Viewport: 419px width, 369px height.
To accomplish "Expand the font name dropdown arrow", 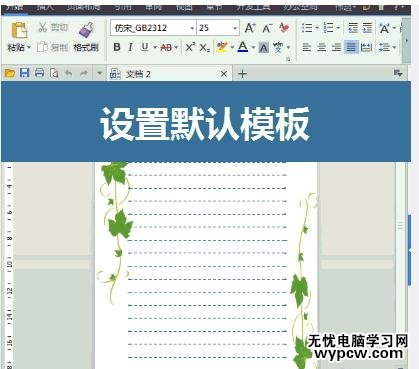I will [192, 28].
